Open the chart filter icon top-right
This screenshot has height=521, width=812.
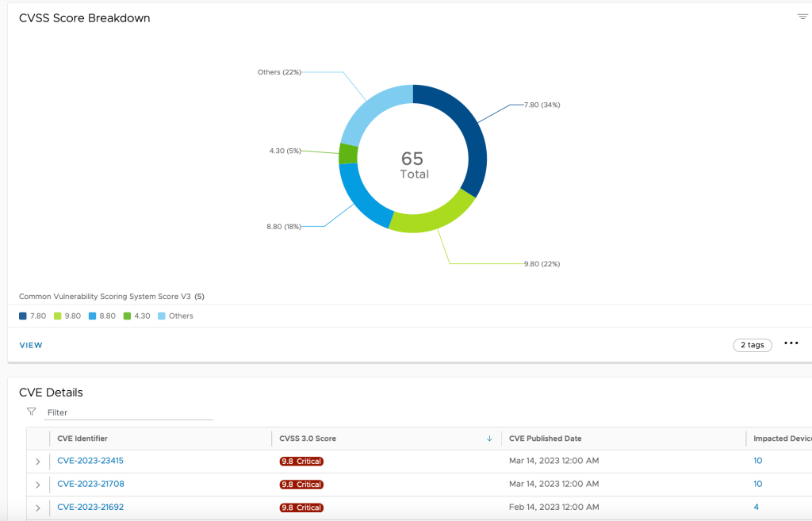pos(802,17)
